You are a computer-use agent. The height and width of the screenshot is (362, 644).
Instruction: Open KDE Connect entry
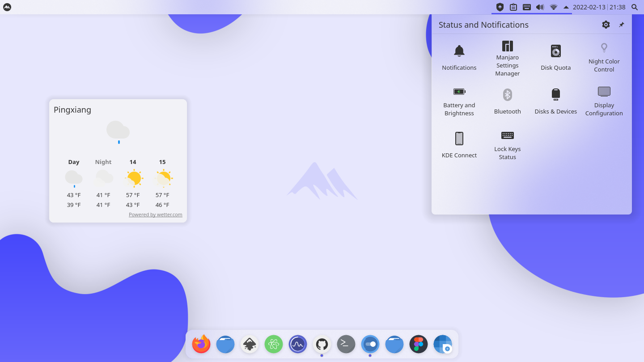pyautogui.click(x=459, y=145)
